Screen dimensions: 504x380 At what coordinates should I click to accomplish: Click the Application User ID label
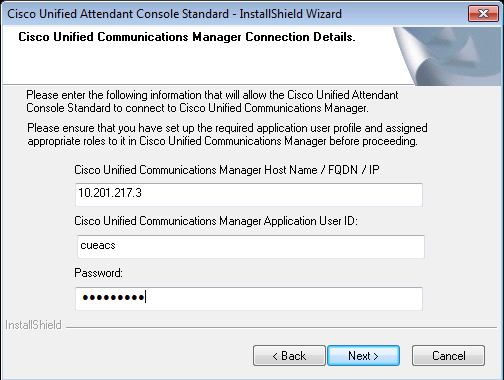tap(216, 221)
